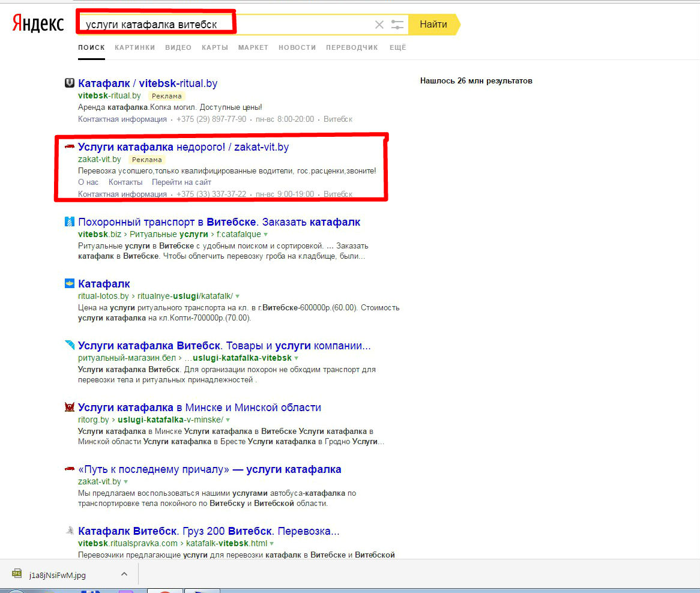The image size is (700, 593).
Task: Click green vitebsk-ritual.by URL under first ad
Action: (x=109, y=95)
